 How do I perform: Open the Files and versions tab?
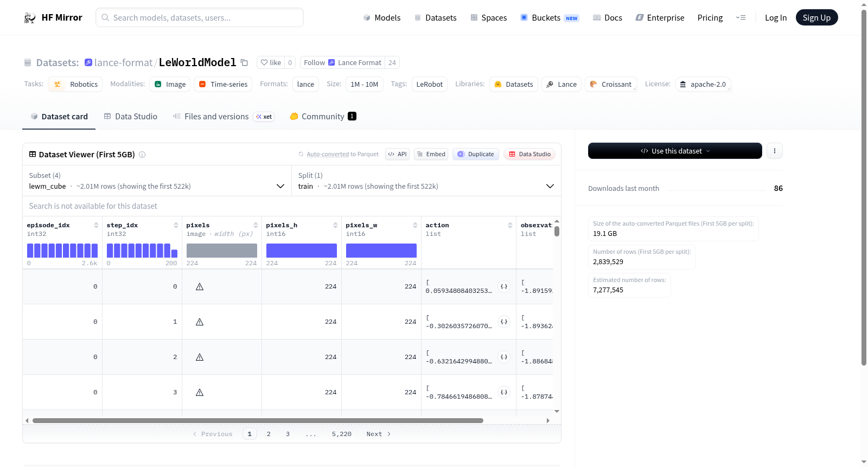click(x=224, y=117)
